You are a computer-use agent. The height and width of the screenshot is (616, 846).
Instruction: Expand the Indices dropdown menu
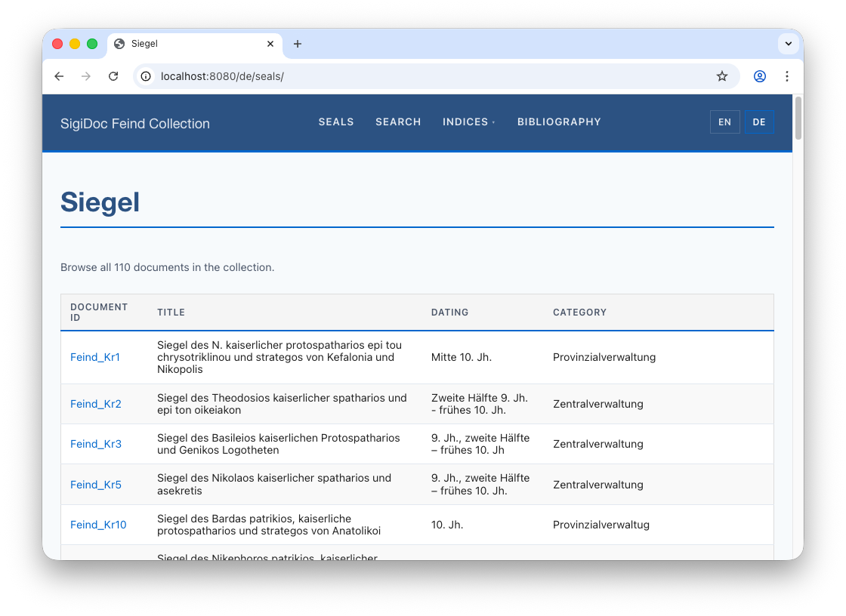coord(468,122)
